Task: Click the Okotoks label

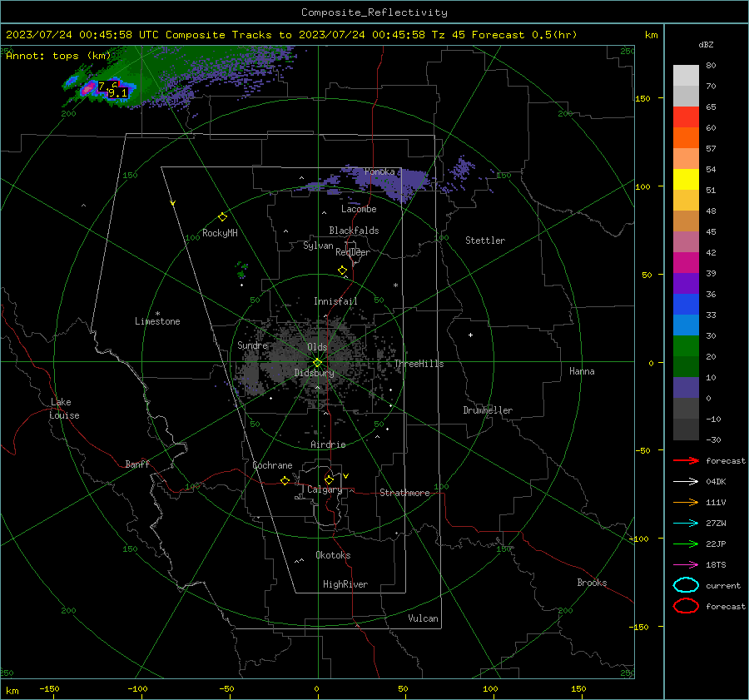Action: pyautogui.click(x=333, y=555)
